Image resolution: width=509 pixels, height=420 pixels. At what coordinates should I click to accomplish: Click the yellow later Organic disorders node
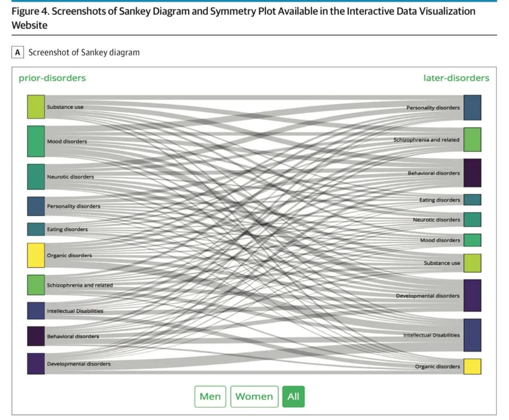pyautogui.click(x=472, y=366)
